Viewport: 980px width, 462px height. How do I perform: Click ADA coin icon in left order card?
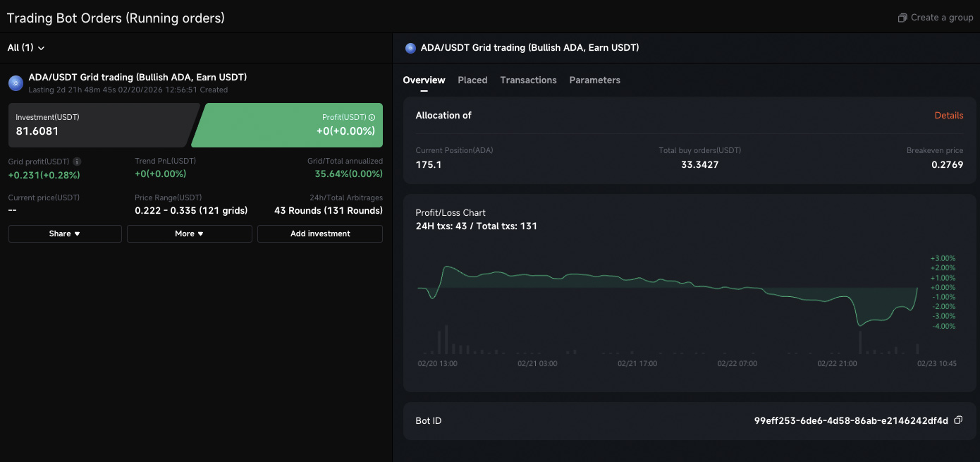coord(16,83)
